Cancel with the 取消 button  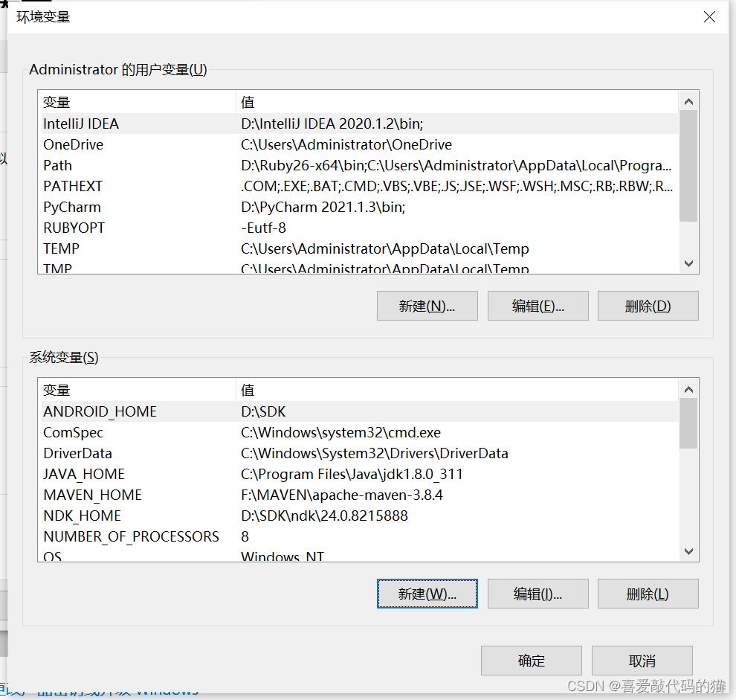[x=642, y=661]
